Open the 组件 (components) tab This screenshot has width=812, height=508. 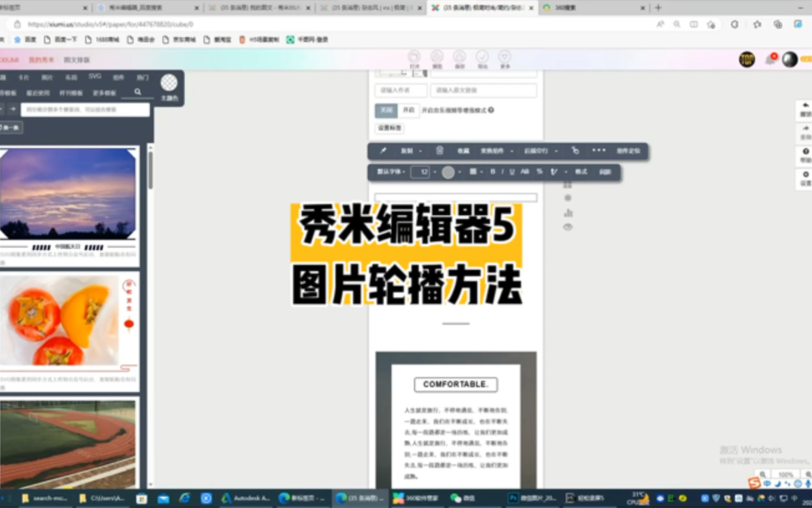119,78
